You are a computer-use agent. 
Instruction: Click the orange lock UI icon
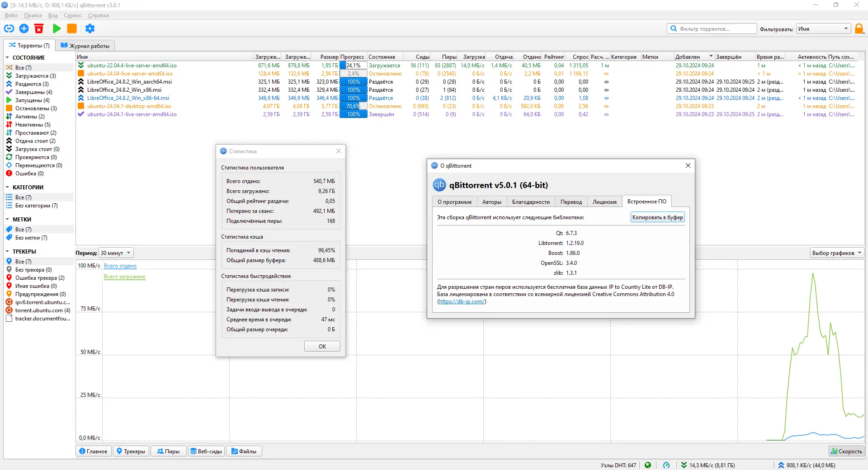tap(859, 29)
